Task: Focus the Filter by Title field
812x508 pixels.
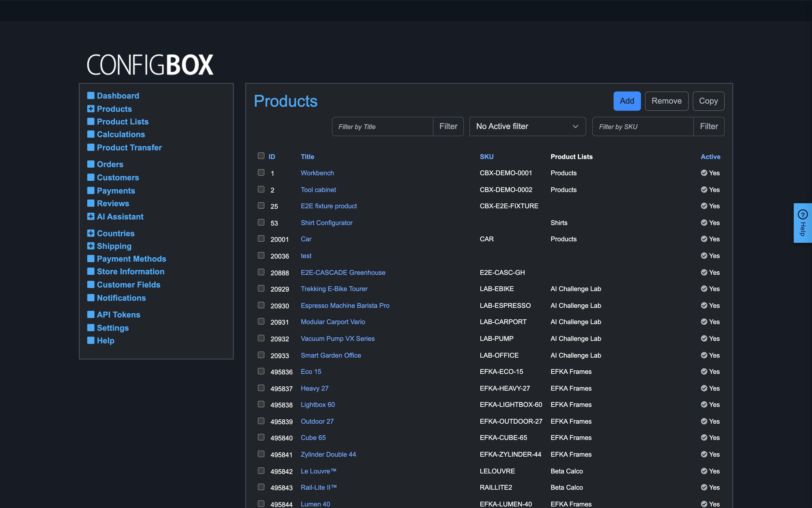Action: point(382,126)
